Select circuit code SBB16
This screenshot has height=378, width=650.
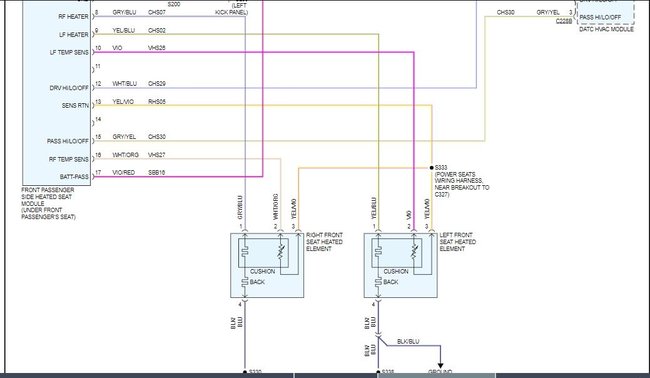pyautogui.click(x=157, y=172)
